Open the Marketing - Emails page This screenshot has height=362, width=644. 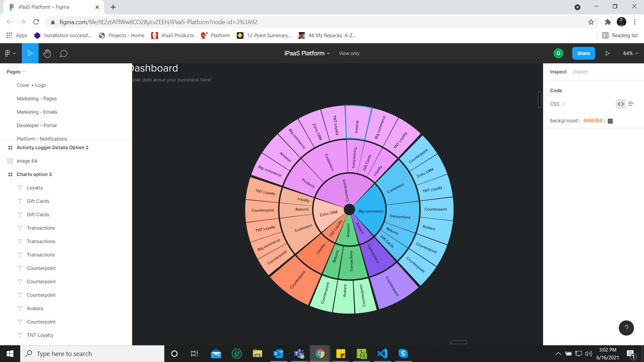[x=37, y=112]
